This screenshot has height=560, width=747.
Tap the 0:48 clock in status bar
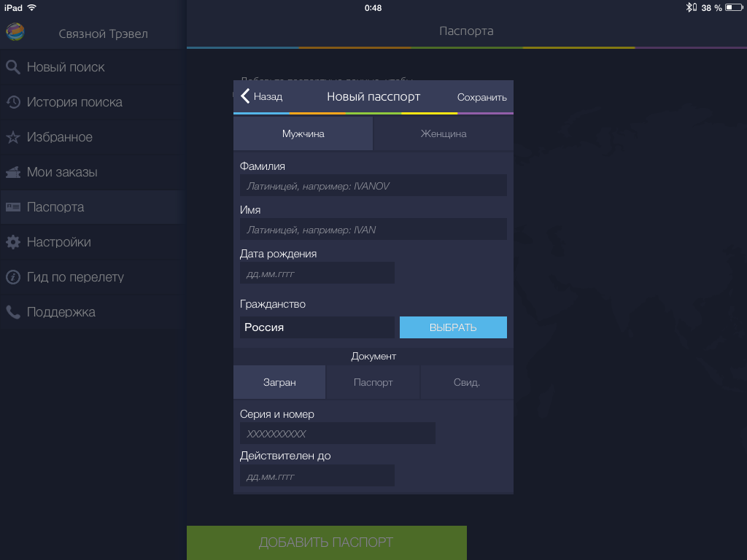(373, 7)
